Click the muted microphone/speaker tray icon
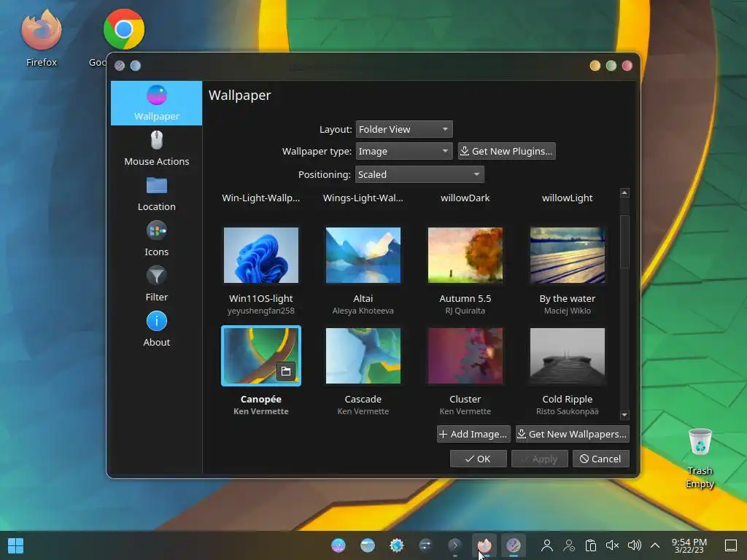747x560 pixels. pyautogui.click(x=612, y=545)
